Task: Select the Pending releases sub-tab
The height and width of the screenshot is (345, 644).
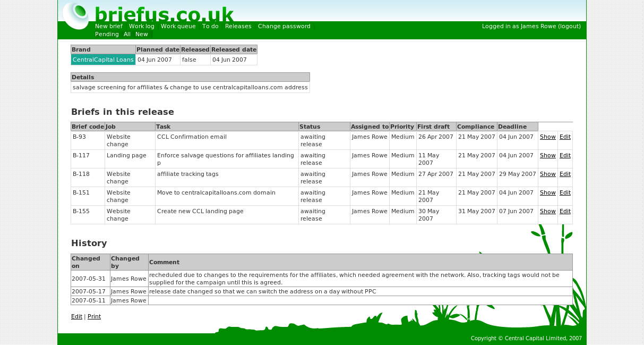Action: (x=107, y=35)
